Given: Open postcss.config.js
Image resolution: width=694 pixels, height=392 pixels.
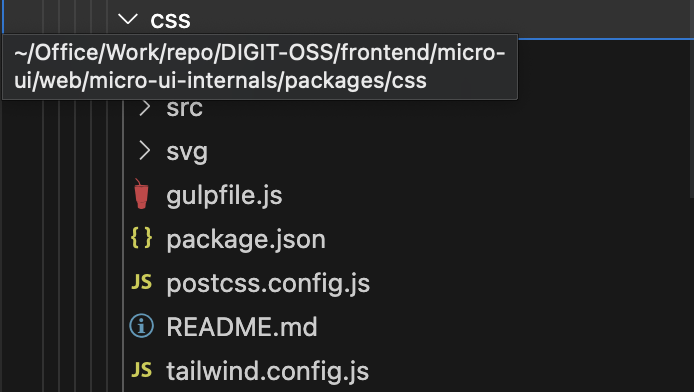Looking at the screenshot, I should click(268, 284).
